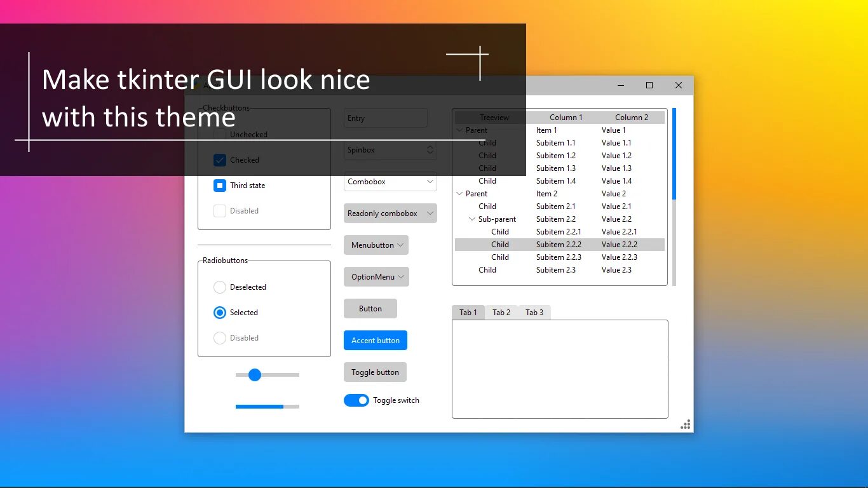Click the window resize grip dots
868x488 pixels.
(x=686, y=424)
